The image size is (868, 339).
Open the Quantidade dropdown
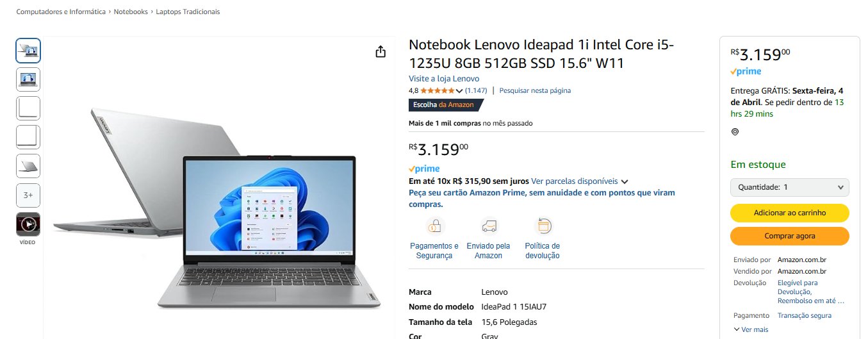click(790, 187)
